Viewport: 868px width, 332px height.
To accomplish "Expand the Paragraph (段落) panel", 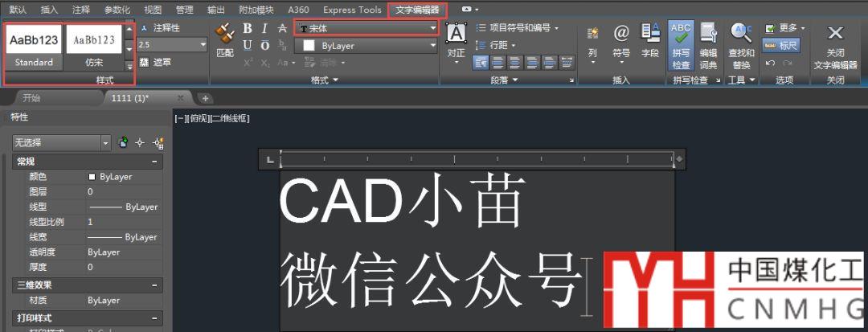I will point(504,80).
